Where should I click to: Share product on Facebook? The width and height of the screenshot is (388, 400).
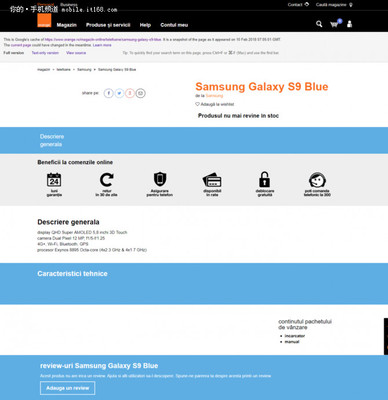(x=108, y=93)
